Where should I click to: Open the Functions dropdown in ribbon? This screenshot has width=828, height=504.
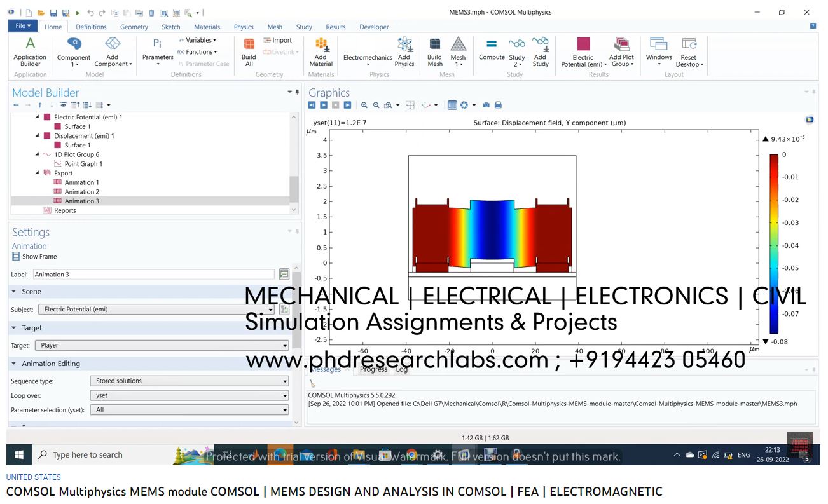point(197,52)
